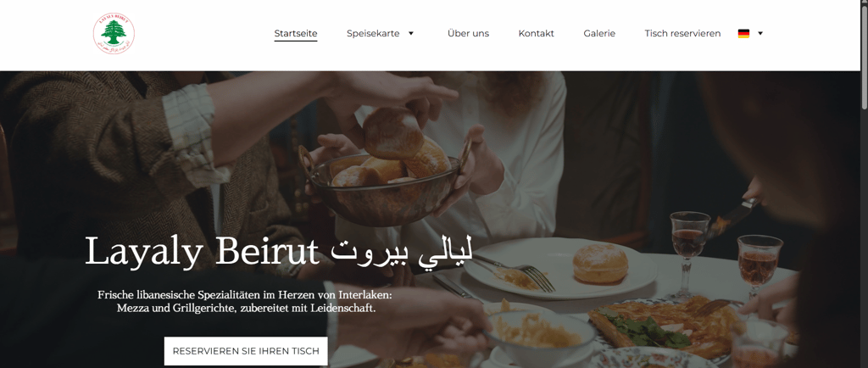Click the Arabic headline text ليالي بيروت
The image size is (868, 368).
pos(402,252)
